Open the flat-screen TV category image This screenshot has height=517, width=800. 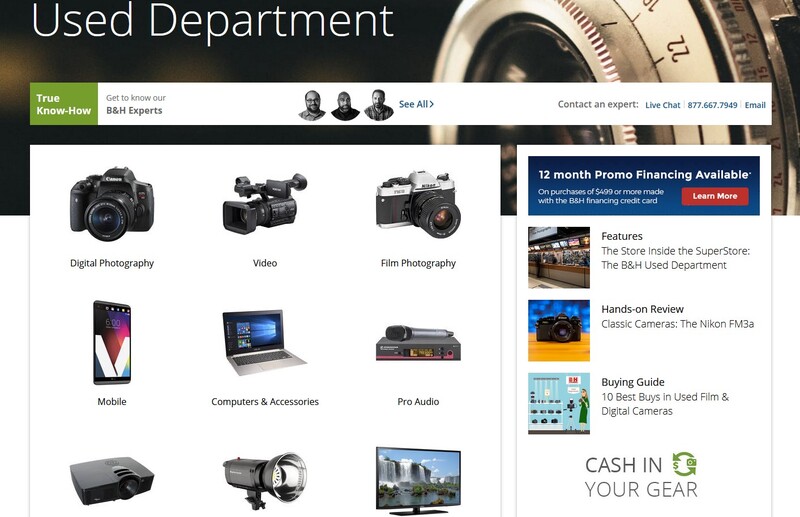(418, 480)
